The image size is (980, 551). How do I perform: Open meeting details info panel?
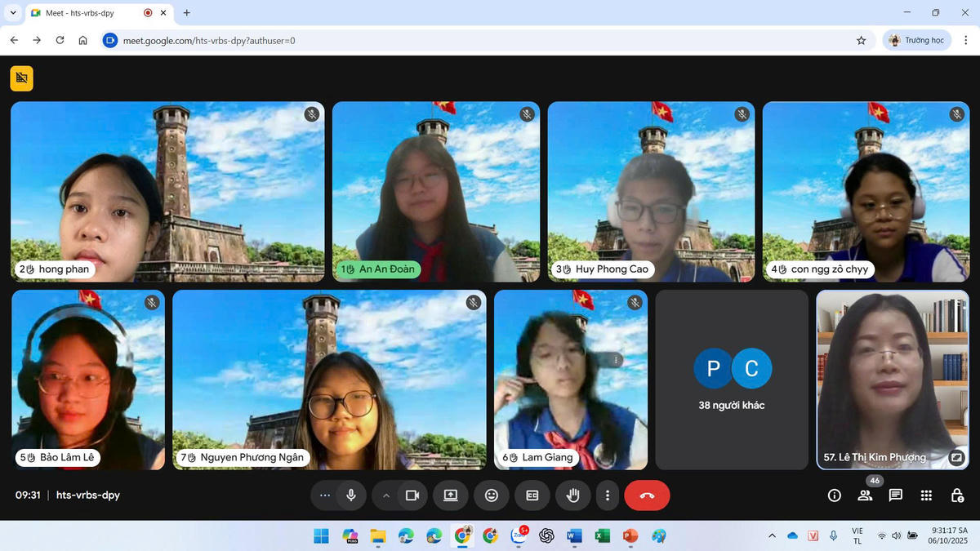833,495
